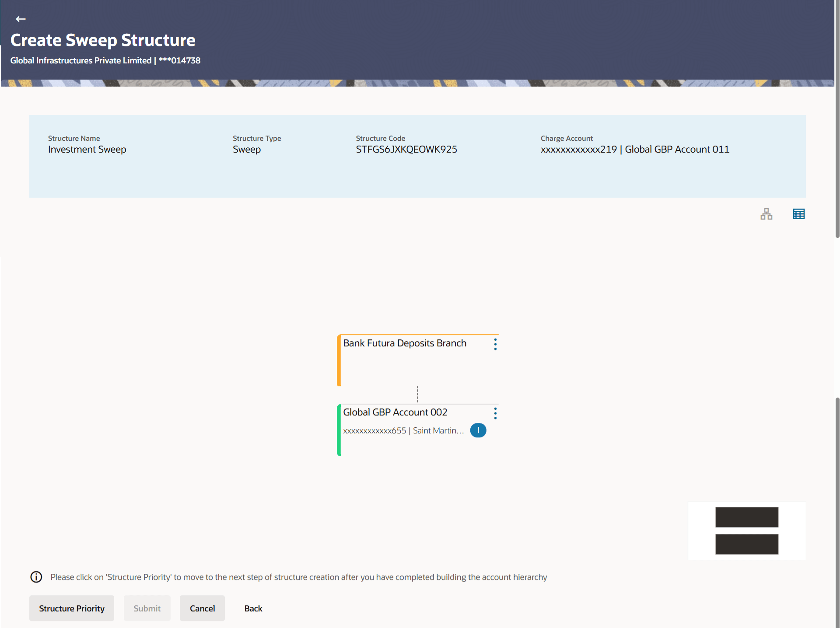Open Bank Futura Deposits Branch kebab menu
Screen dimensions: 840x628
pyautogui.click(x=495, y=344)
